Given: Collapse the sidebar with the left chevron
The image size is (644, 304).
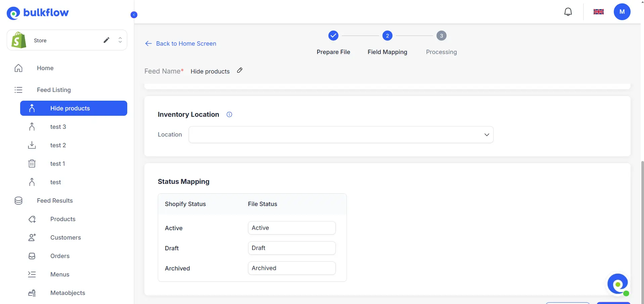Looking at the screenshot, I should pos(134,14).
